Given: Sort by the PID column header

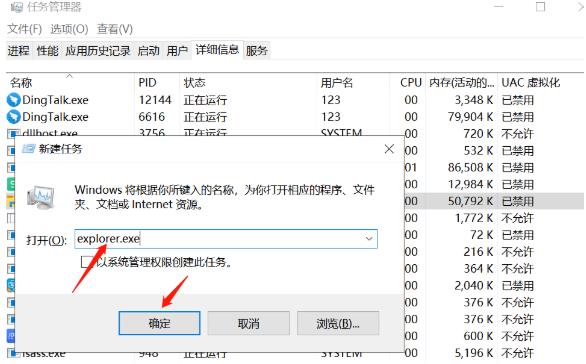Looking at the screenshot, I should click(x=157, y=82).
